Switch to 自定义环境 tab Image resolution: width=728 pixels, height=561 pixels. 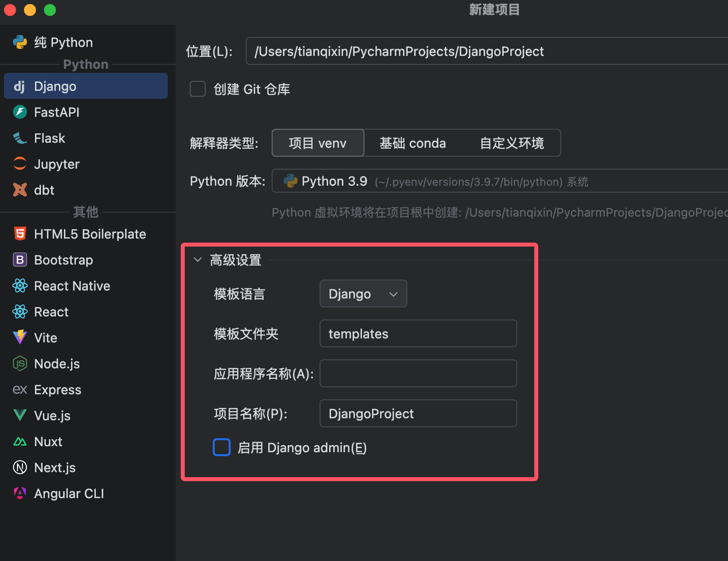pyautogui.click(x=512, y=143)
